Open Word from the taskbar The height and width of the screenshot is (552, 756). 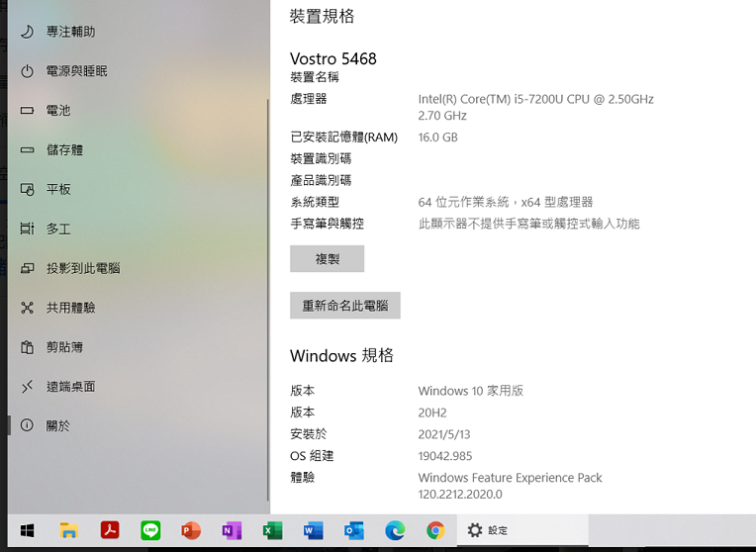coord(314,531)
